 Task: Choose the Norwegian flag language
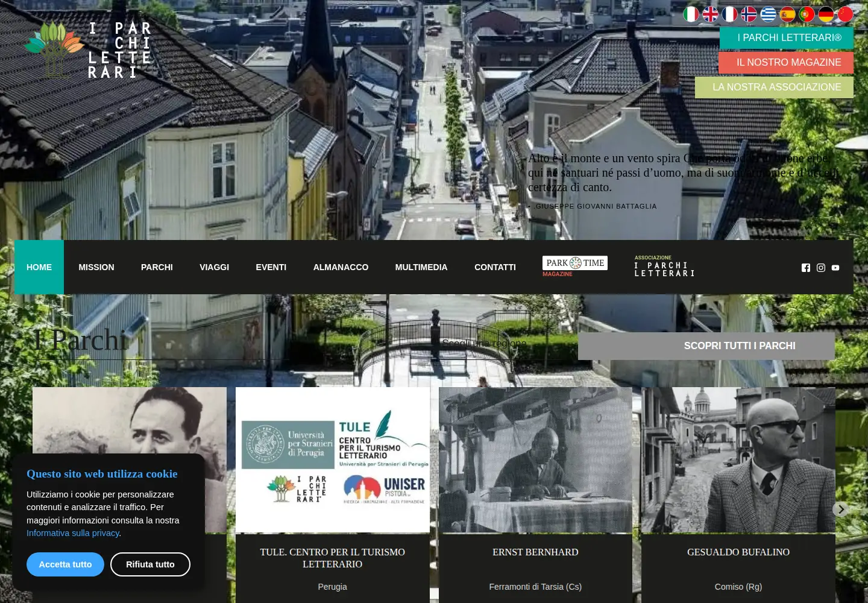[x=749, y=14]
